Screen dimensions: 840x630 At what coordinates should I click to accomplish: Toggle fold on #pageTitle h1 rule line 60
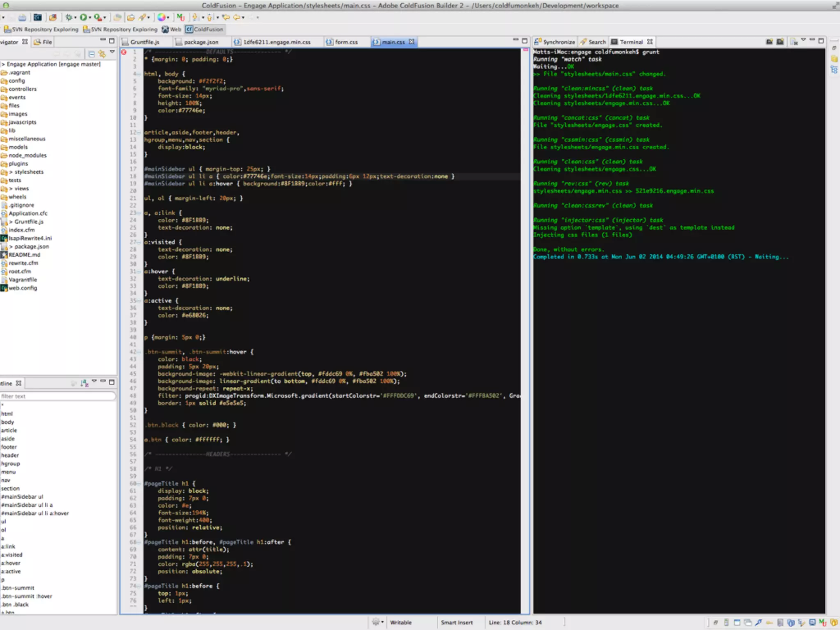(139, 484)
